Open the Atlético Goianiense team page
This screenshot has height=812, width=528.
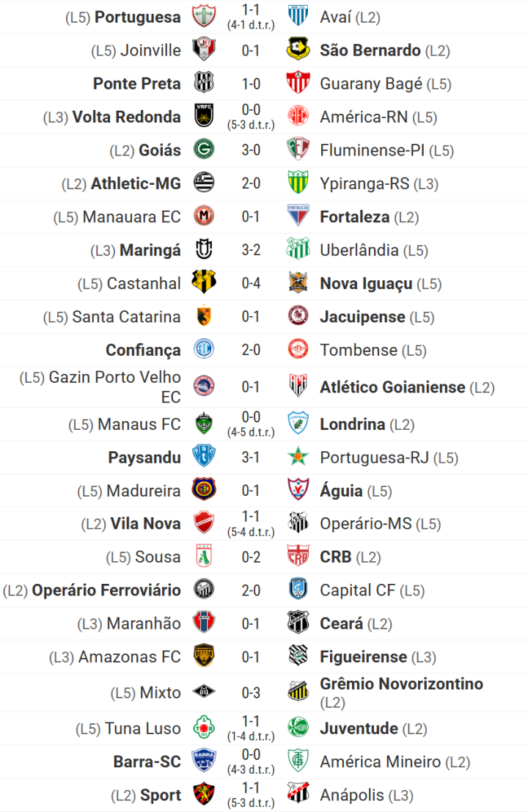[x=392, y=387]
